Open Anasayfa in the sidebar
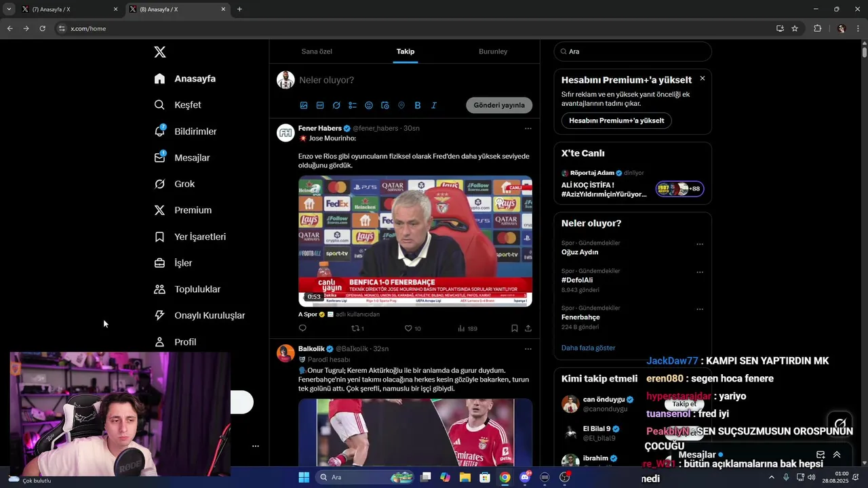Viewport: 868px width, 488px height. pyautogui.click(x=185, y=79)
